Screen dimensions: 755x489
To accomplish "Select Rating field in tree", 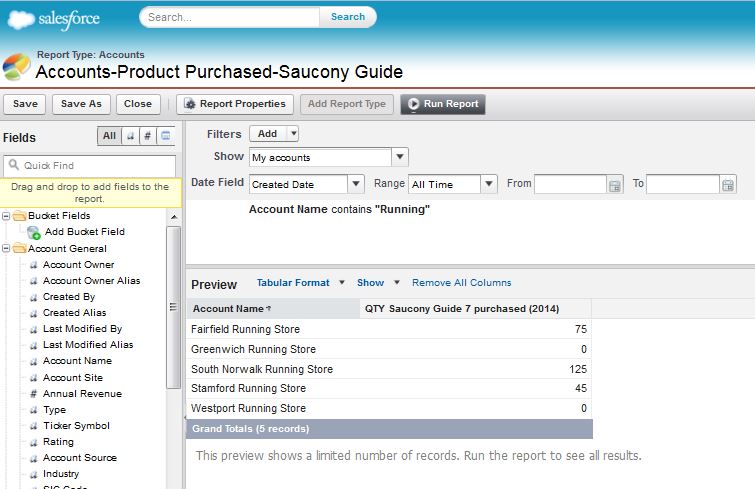I will click(58, 441).
